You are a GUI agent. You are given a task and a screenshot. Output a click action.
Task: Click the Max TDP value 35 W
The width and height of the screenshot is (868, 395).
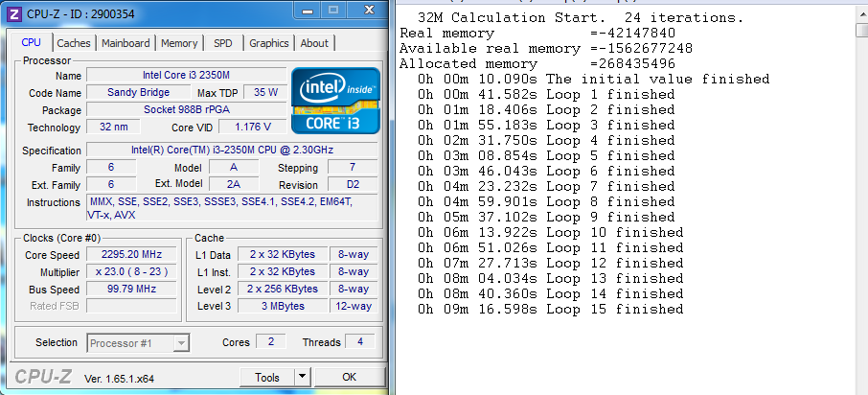[265, 92]
